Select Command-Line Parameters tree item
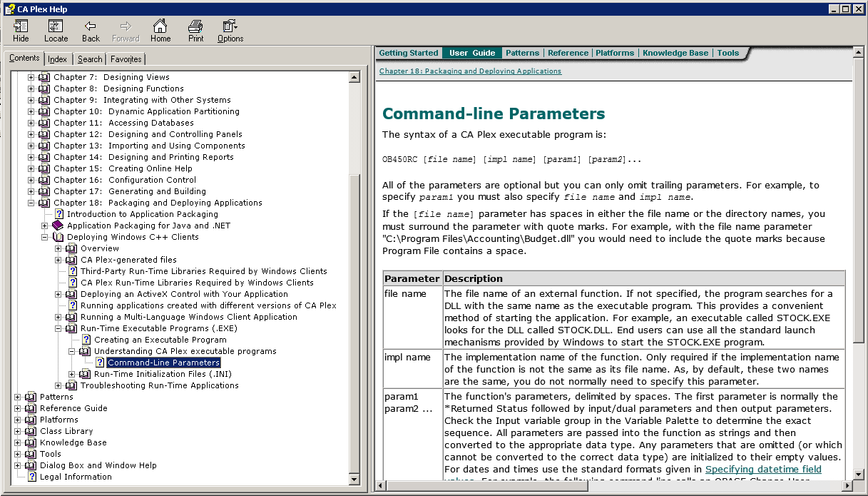 tap(164, 363)
